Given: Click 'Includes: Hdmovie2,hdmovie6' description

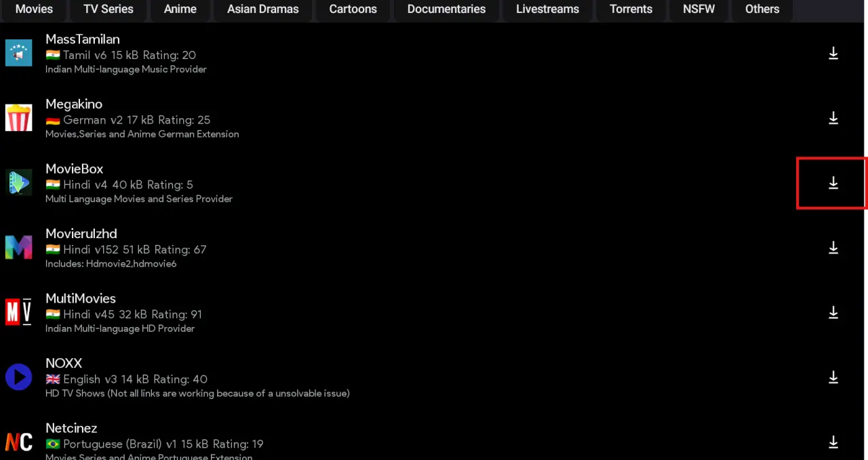Looking at the screenshot, I should click(111, 264).
